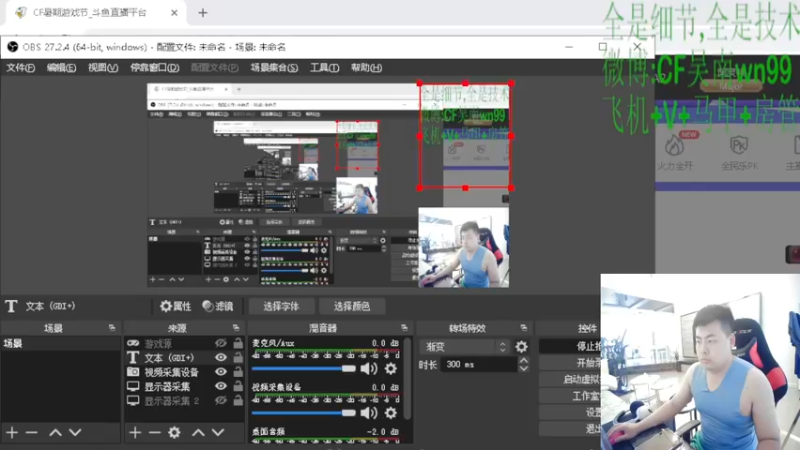Open the 停靠窗口(D) menu

click(155, 68)
